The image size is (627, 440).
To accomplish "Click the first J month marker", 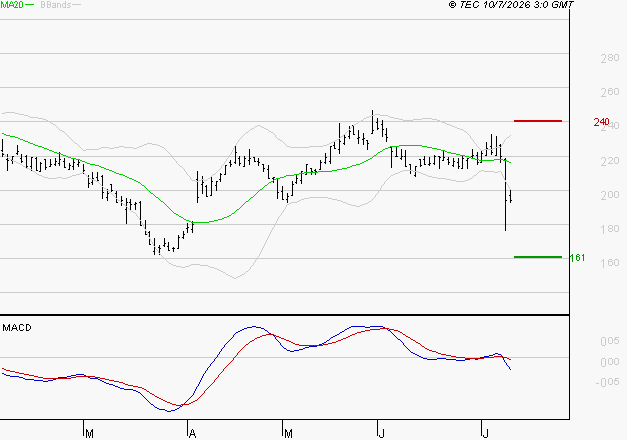I will pyautogui.click(x=381, y=434).
